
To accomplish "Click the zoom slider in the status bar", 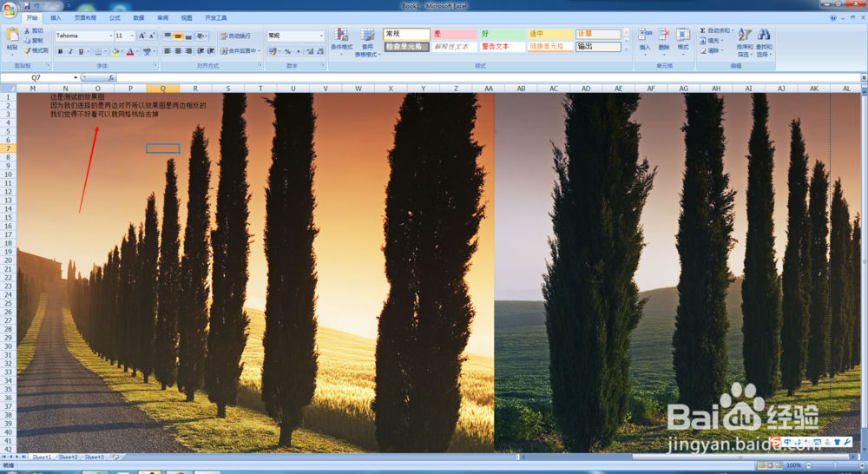I will click(835, 465).
